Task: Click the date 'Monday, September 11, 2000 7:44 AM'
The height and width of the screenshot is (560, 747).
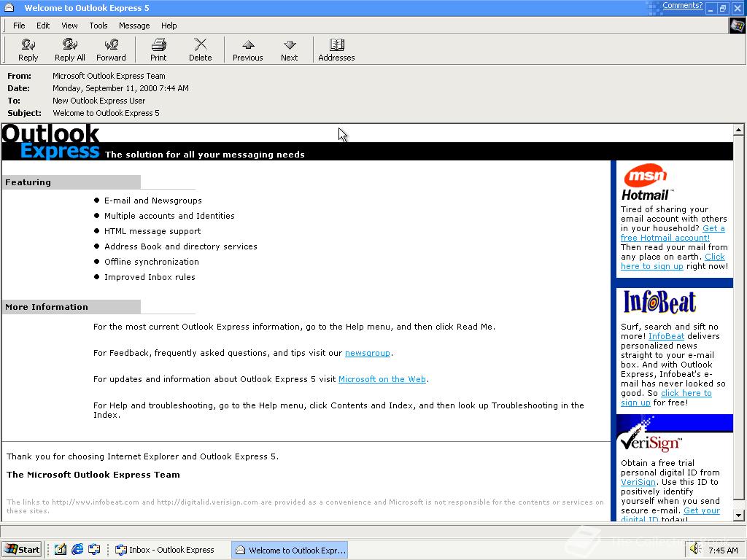Action: click(120, 88)
